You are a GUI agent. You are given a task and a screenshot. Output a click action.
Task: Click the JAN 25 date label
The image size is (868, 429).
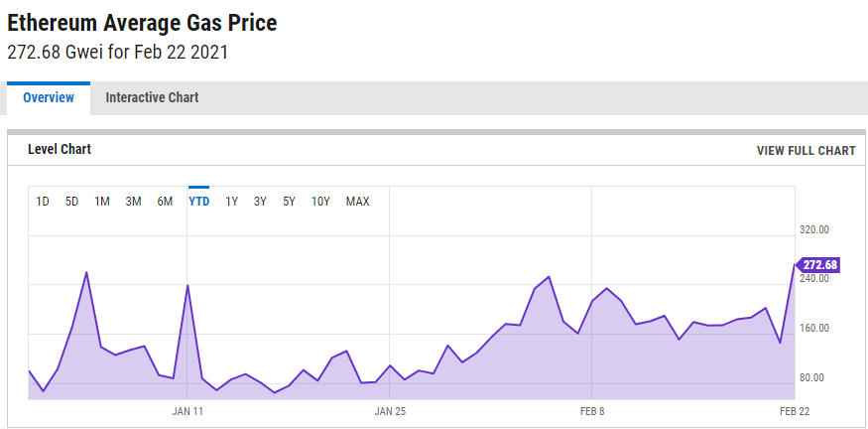click(x=390, y=410)
